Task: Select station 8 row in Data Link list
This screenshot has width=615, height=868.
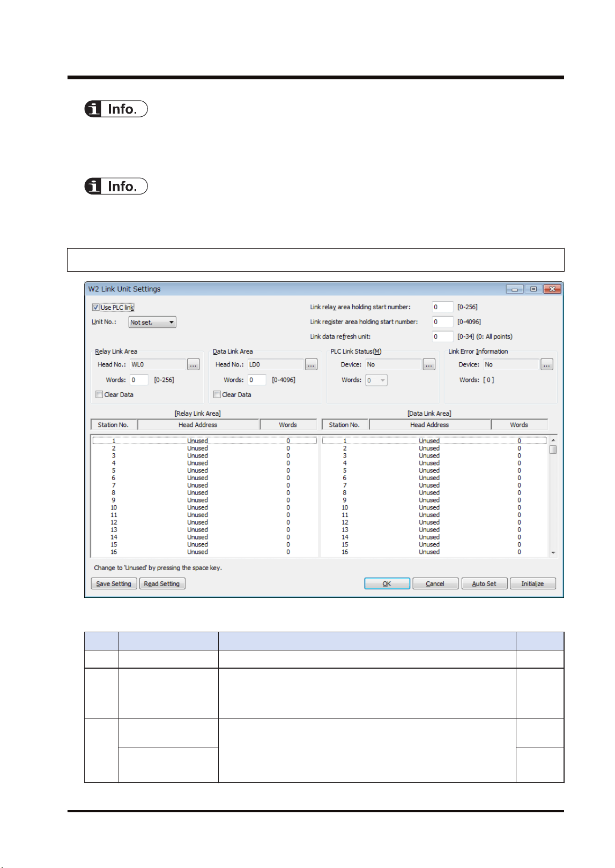Action: [434, 492]
